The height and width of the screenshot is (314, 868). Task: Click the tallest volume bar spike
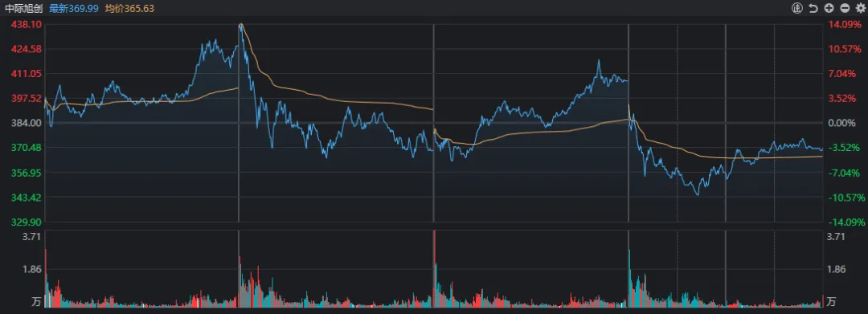435,268
